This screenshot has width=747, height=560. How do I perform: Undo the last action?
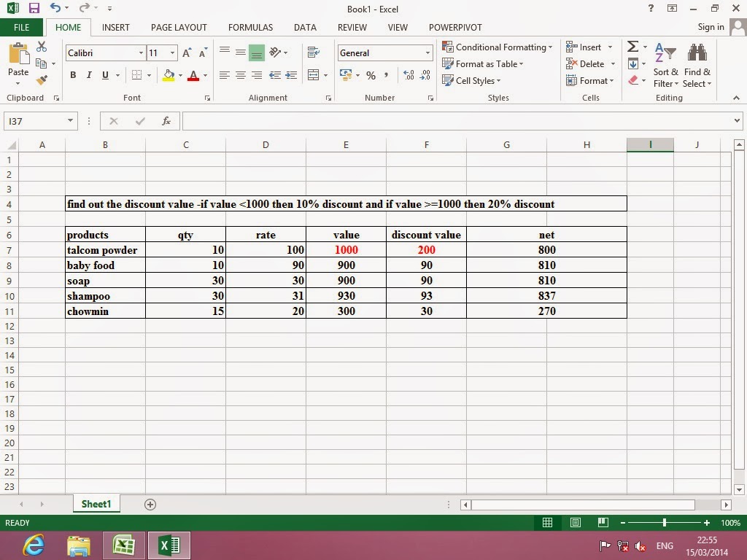[55, 7]
